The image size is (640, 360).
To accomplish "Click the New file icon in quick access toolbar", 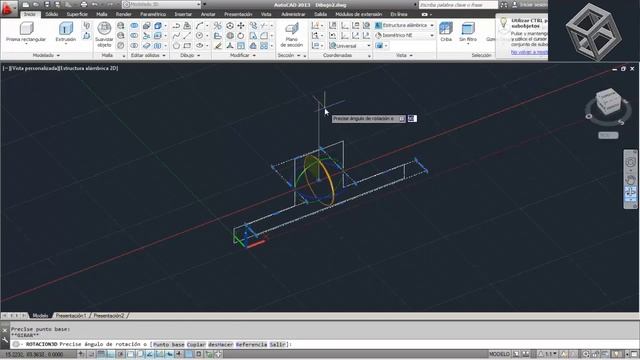I will (26, 4).
